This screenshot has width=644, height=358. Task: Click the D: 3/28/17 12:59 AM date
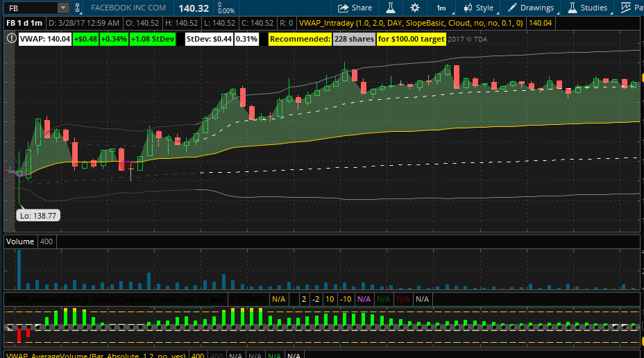pos(84,23)
